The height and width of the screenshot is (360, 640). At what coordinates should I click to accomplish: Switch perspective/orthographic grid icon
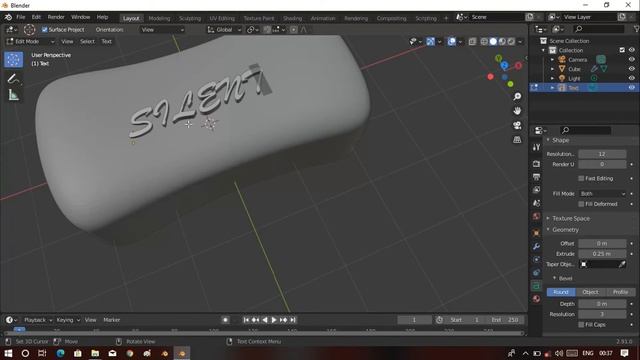(x=517, y=140)
